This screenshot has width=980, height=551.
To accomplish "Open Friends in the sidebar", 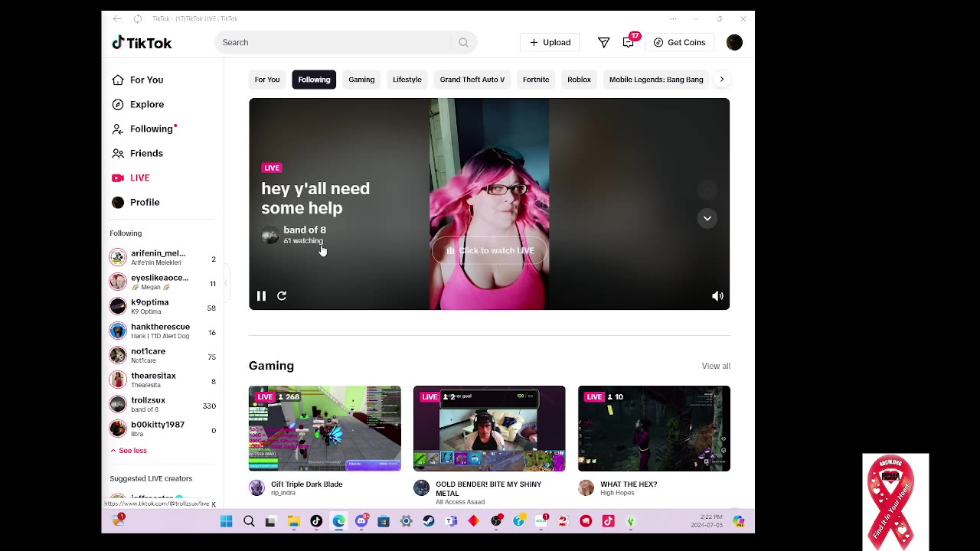I will coord(138,153).
